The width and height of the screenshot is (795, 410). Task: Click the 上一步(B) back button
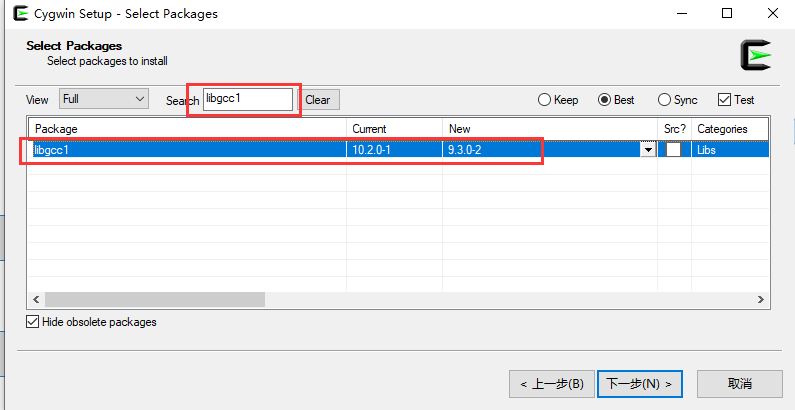552,384
